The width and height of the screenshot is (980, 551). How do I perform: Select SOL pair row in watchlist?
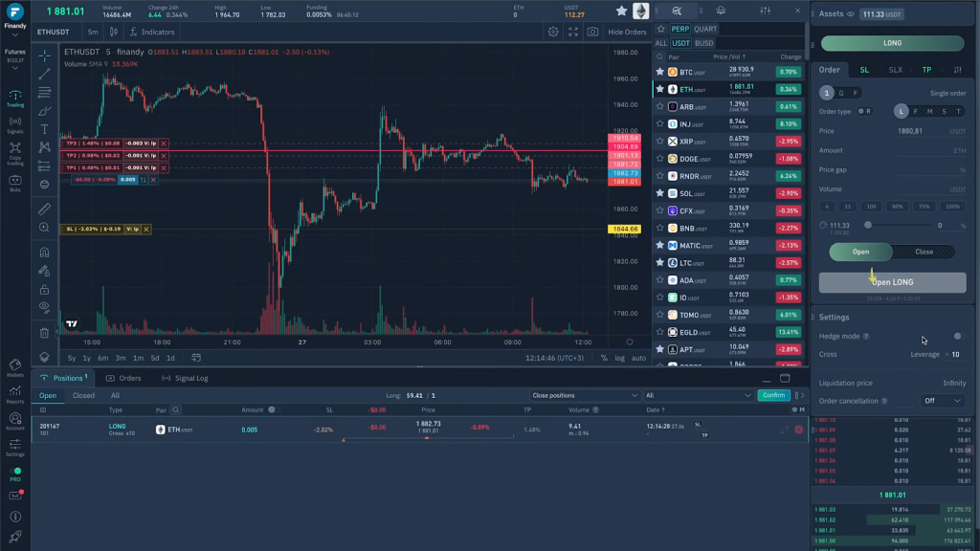pyautogui.click(x=728, y=193)
